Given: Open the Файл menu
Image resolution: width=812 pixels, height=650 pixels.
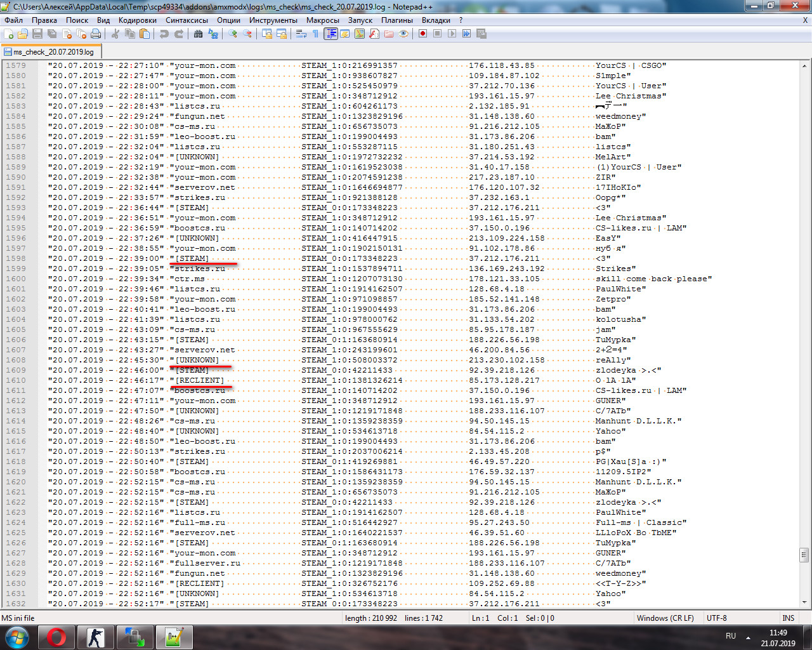Looking at the screenshot, I should pos(13,20).
